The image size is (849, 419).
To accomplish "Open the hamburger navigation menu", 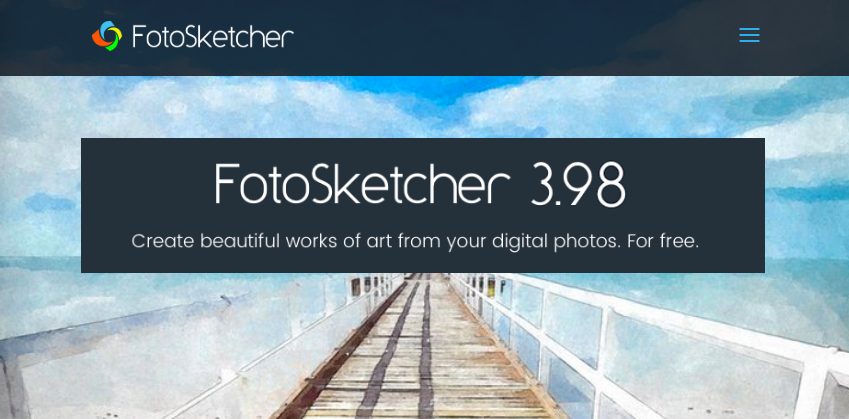I will [x=749, y=35].
